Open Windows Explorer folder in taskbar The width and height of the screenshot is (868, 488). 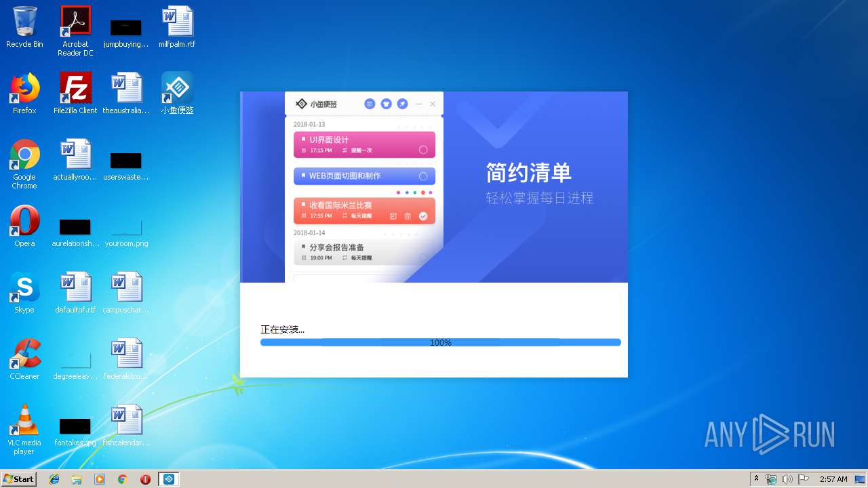click(77, 479)
